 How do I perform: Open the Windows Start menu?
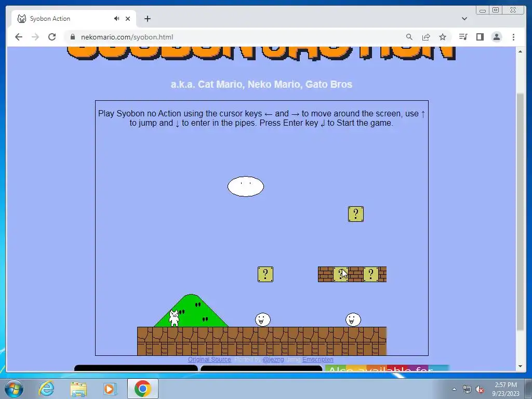click(x=14, y=389)
